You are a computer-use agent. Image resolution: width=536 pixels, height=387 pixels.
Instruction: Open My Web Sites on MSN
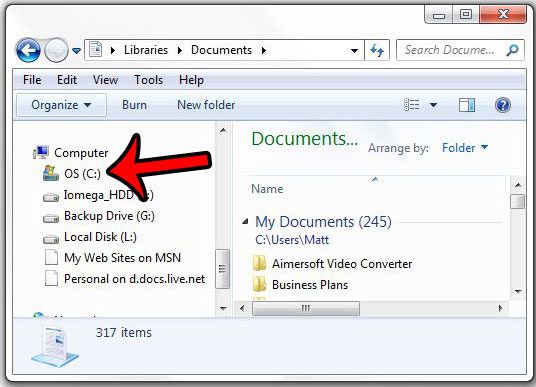point(122,258)
